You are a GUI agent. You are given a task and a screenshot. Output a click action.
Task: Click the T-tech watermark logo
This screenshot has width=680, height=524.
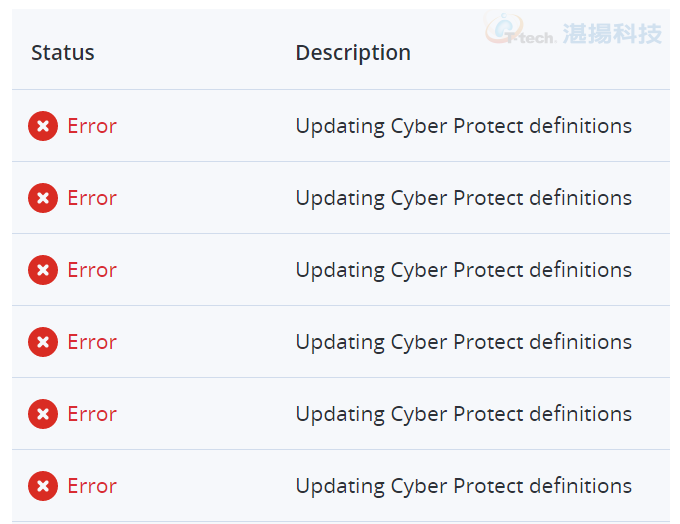[573, 29]
